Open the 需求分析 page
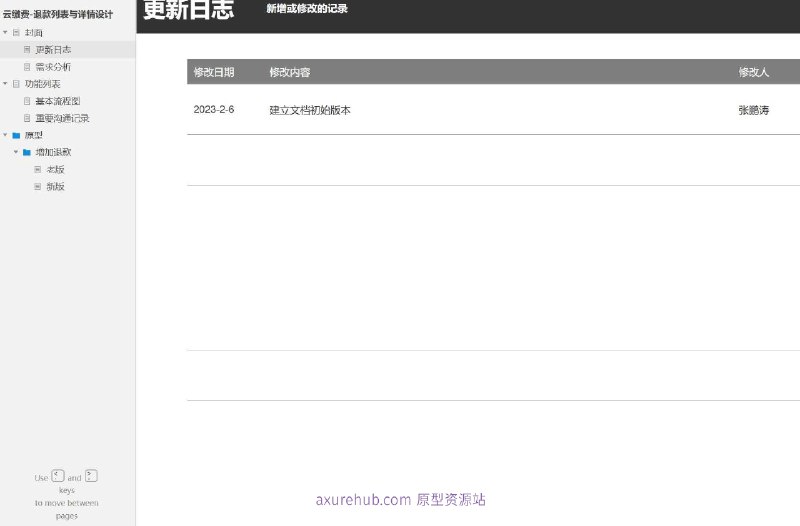Image resolution: width=800 pixels, height=526 pixels. click(53, 67)
